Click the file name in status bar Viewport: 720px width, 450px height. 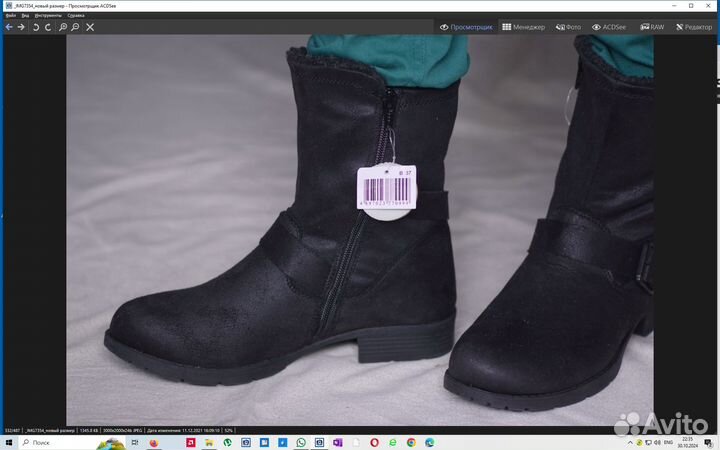click(x=50, y=431)
